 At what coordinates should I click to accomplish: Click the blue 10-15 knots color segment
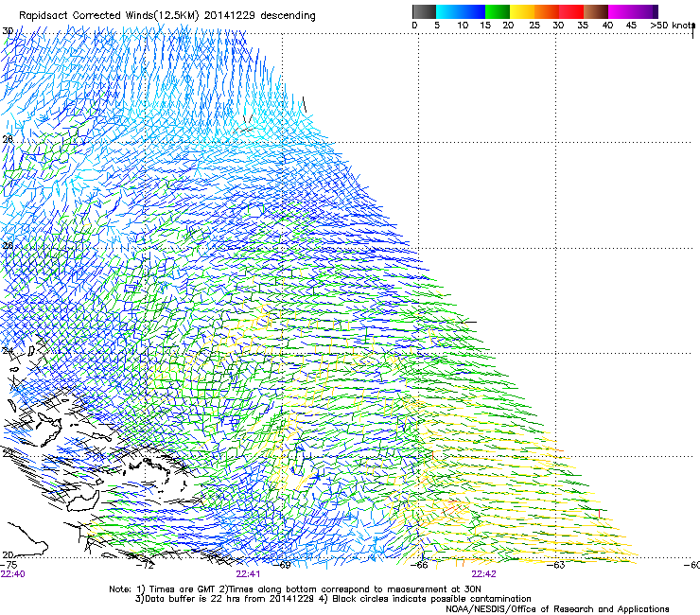(473, 11)
